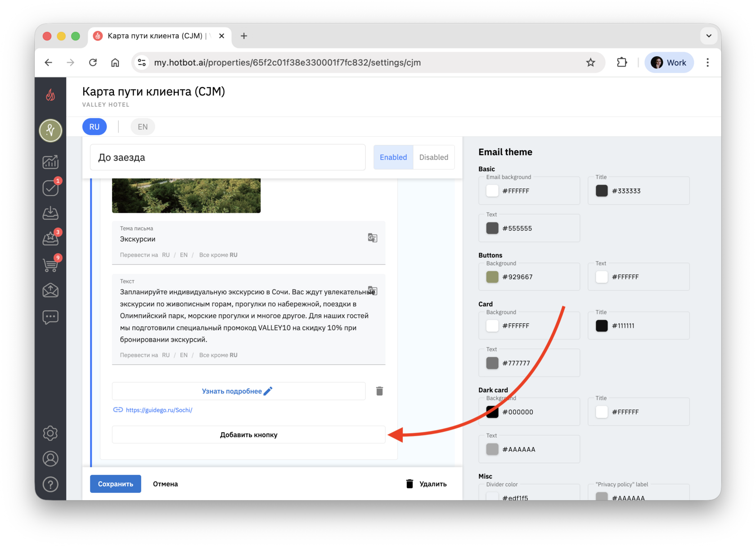Screen dimensions: 756x546
Task: Open the Узнать подробнее button editor
Action: (x=238, y=391)
